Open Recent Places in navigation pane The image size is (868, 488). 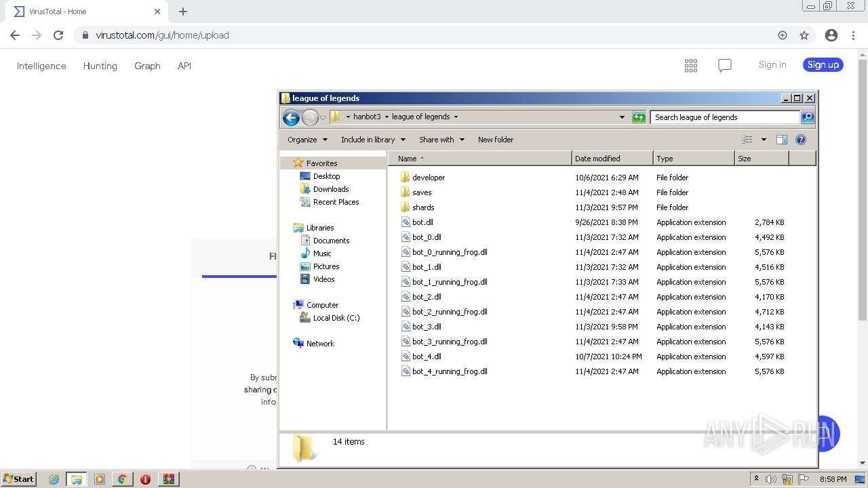(x=336, y=202)
